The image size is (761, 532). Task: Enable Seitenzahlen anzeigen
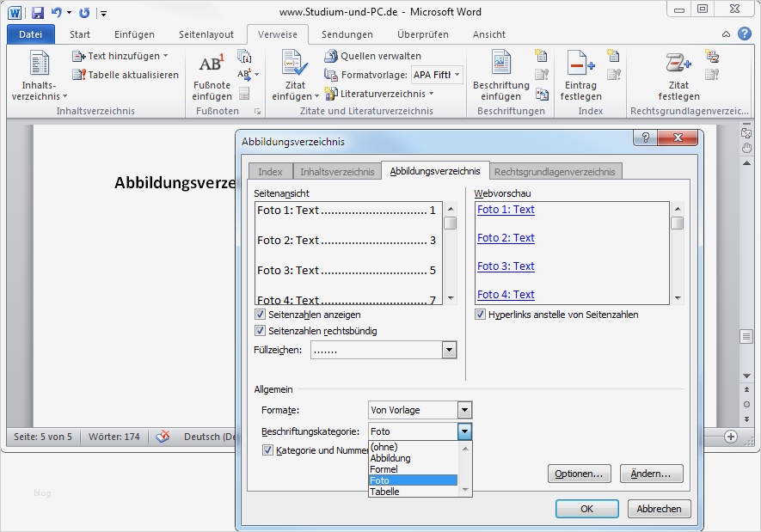[x=260, y=315]
